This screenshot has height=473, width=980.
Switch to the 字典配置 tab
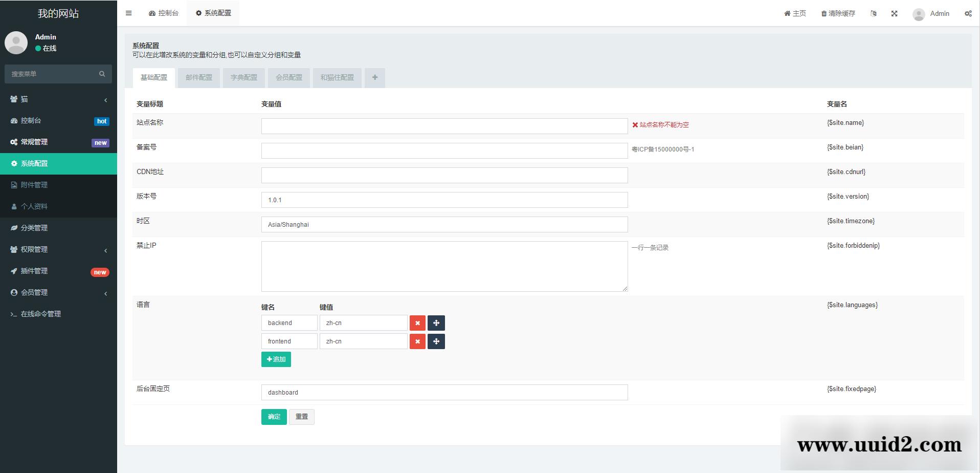coord(244,78)
